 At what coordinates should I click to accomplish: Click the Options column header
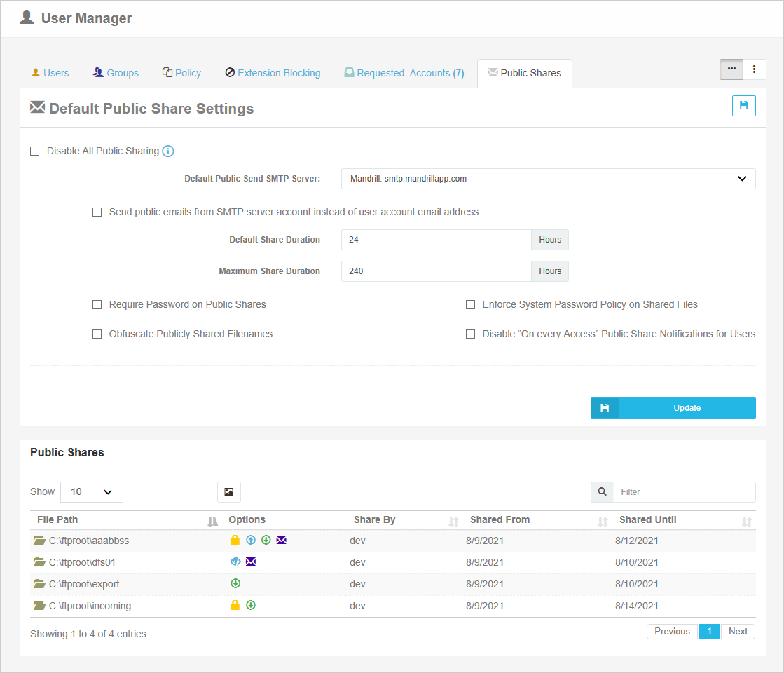pyautogui.click(x=247, y=520)
